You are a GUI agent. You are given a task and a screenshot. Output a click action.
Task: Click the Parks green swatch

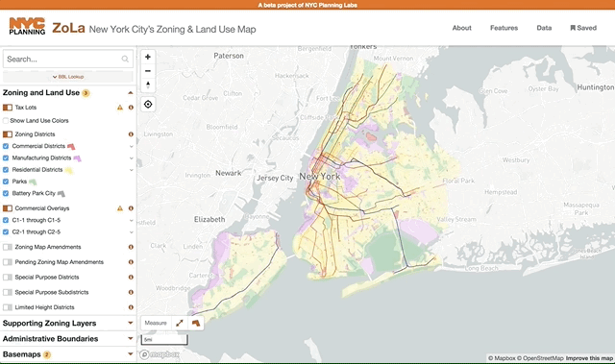[33, 182]
